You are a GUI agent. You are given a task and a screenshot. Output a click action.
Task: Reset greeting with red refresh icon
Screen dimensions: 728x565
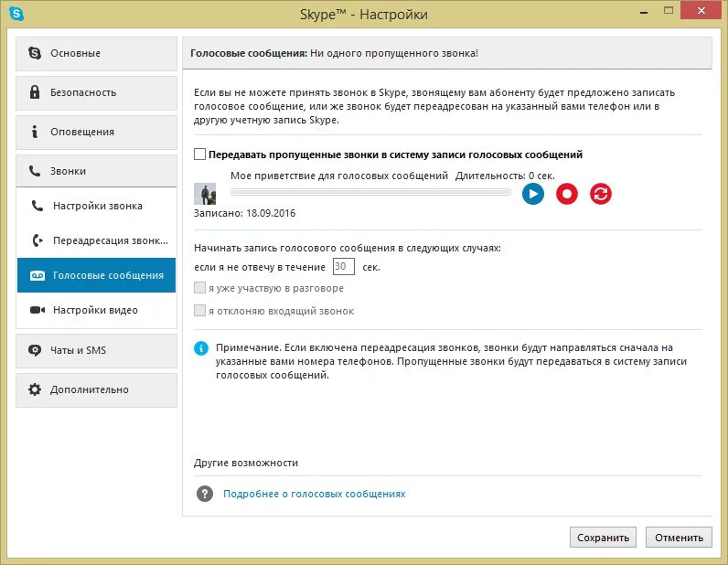[x=601, y=194]
